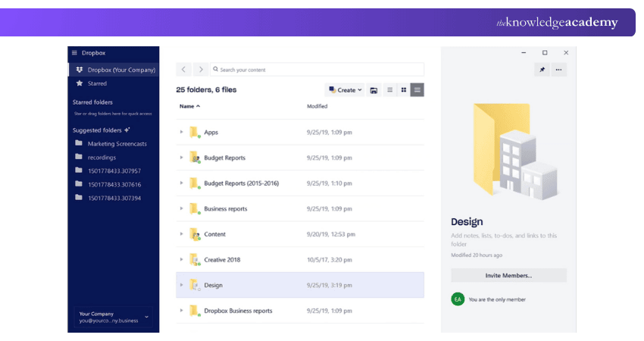Click the save/open folder toolbar icon
Screen dimensions: 644x341
pos(374,90)
